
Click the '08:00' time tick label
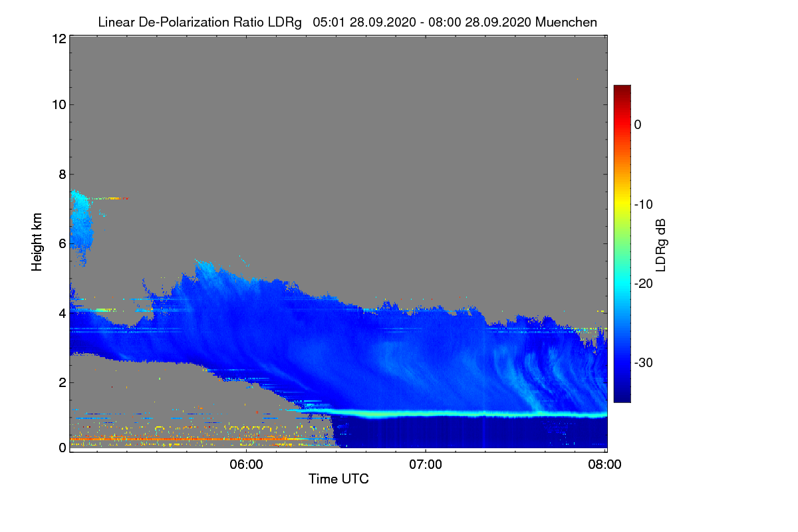pyautogui.click(x=605, y=465)
